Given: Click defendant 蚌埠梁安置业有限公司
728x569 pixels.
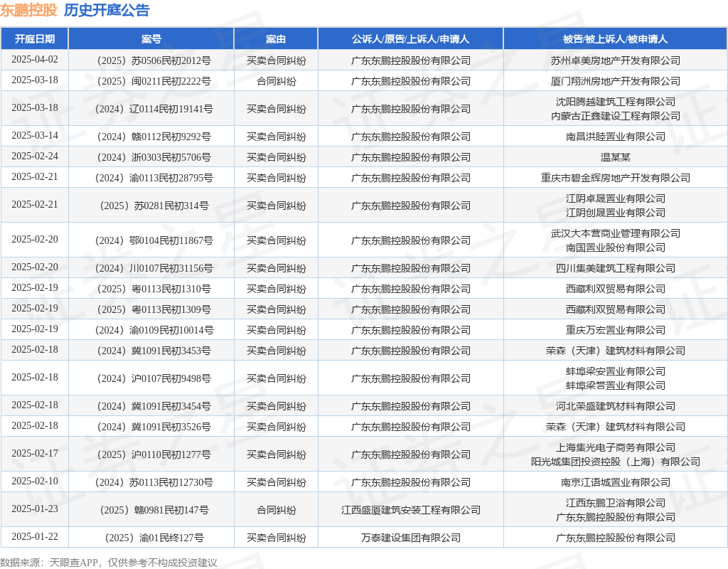Looking at the screenshot, I should point(615,371).
